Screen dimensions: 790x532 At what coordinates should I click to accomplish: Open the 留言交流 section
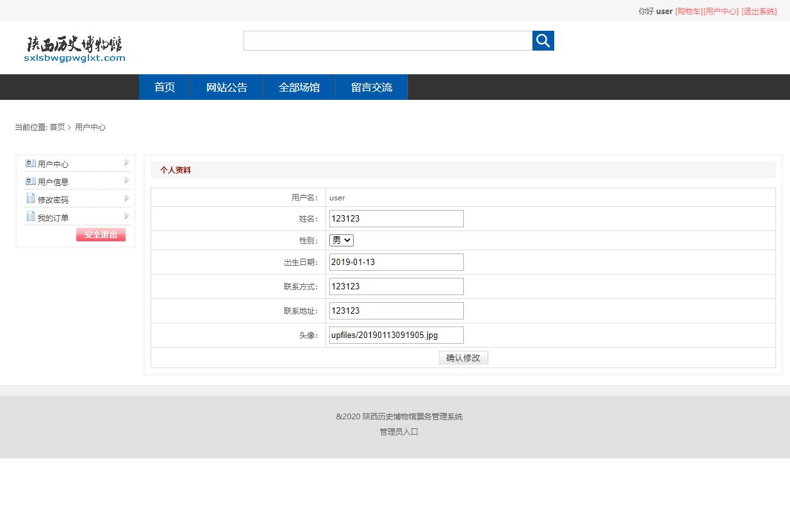pyautogui.click(x=372, y=87)
